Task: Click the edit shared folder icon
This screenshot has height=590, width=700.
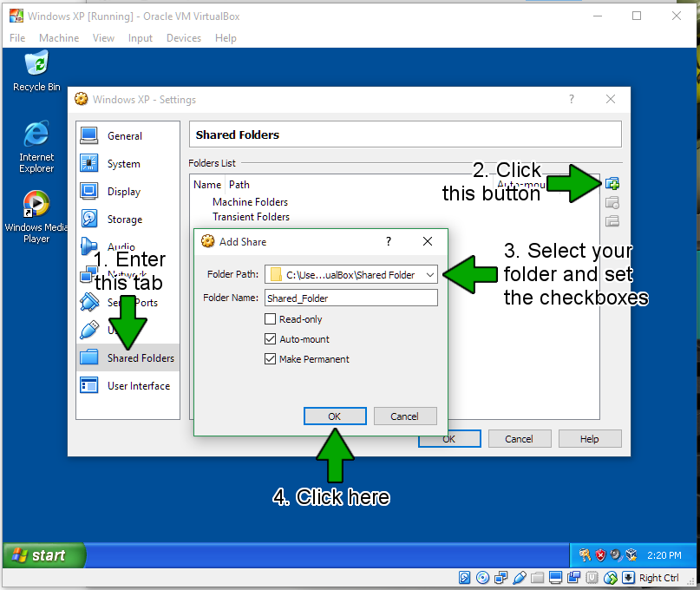Action: 612,203
